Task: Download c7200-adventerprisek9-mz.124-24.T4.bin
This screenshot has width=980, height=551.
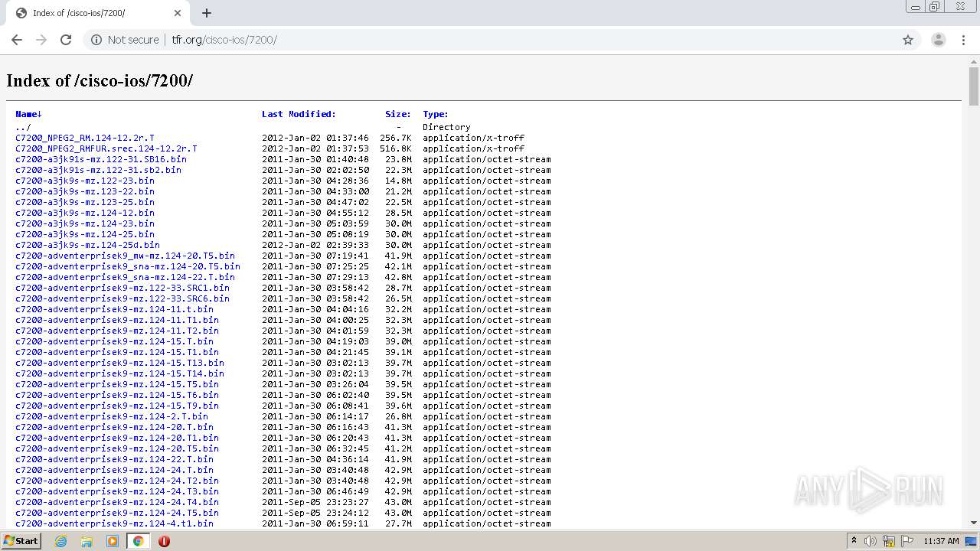Action: coord(117,503)
